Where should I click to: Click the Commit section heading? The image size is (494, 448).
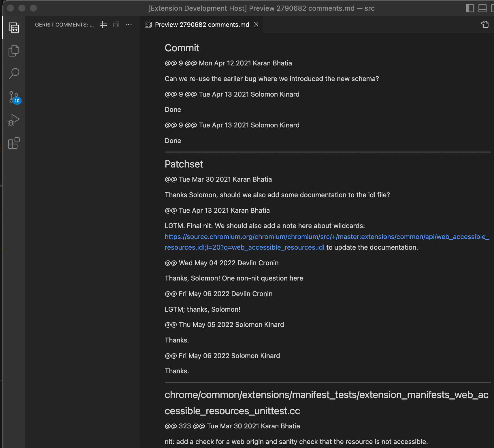click(x=182, y=48)
